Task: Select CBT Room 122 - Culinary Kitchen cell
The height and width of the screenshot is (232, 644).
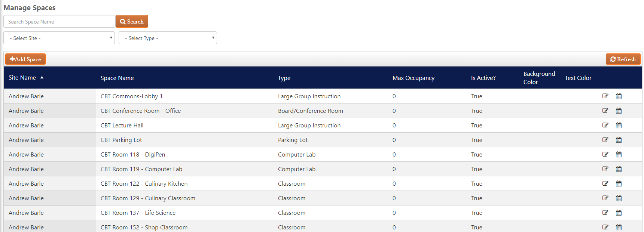Action: (184, 183)
